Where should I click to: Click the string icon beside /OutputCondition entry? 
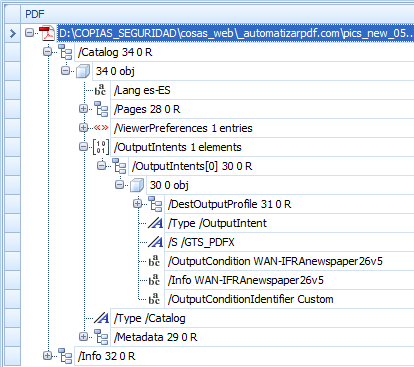coord(154,261)
